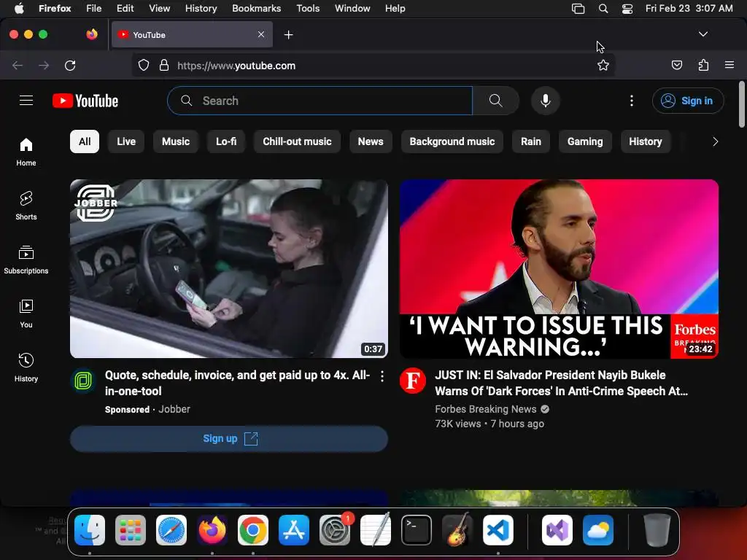
Task: Open Jobber ad options three-dot menu
Action: click(382, 376)
